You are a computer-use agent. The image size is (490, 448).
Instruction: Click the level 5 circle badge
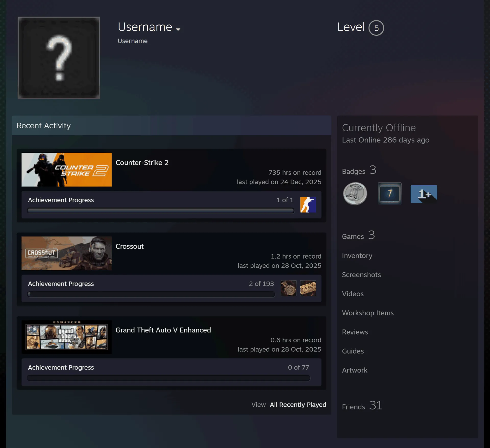tap(376, 28)
